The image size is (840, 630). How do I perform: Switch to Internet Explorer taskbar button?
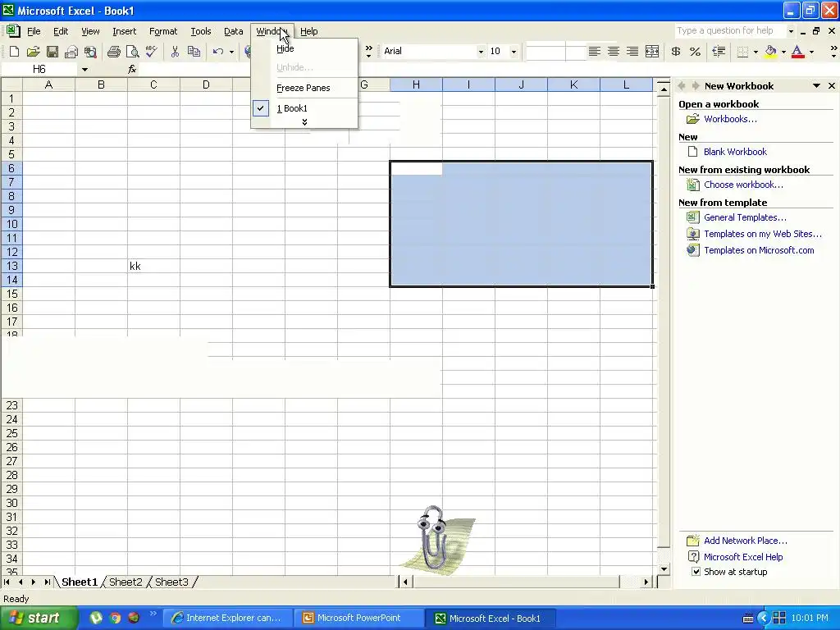pos(229,618)
